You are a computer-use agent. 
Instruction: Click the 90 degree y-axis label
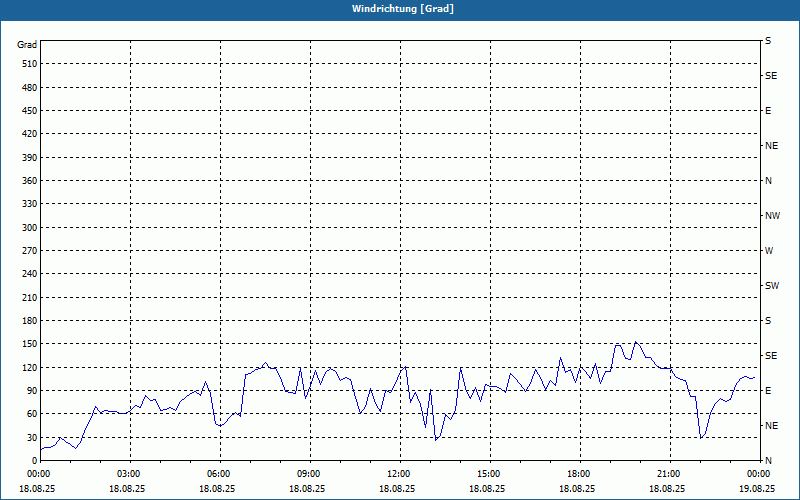coord(30,391)
